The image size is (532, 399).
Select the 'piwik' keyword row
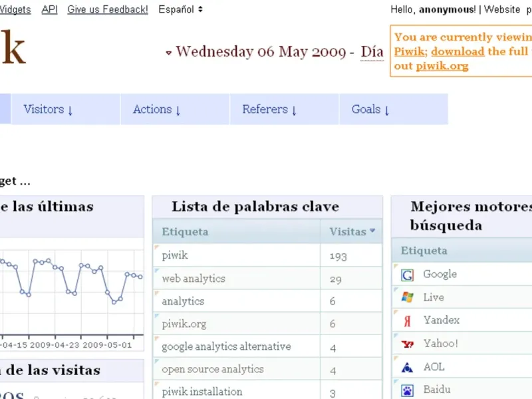[x=267, y=255]
